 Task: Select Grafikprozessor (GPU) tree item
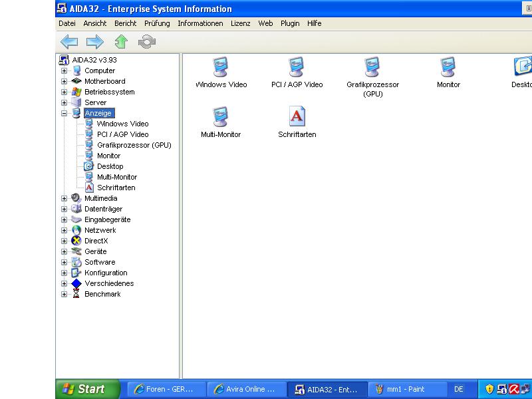134,145
